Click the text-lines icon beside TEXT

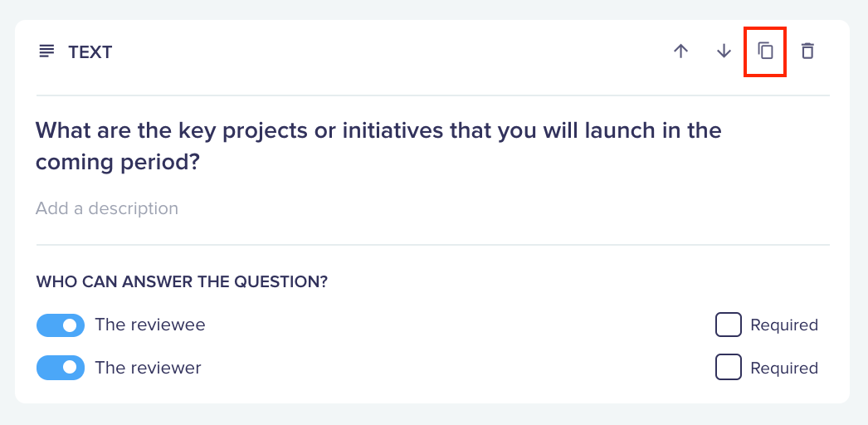tap(46, 52)
